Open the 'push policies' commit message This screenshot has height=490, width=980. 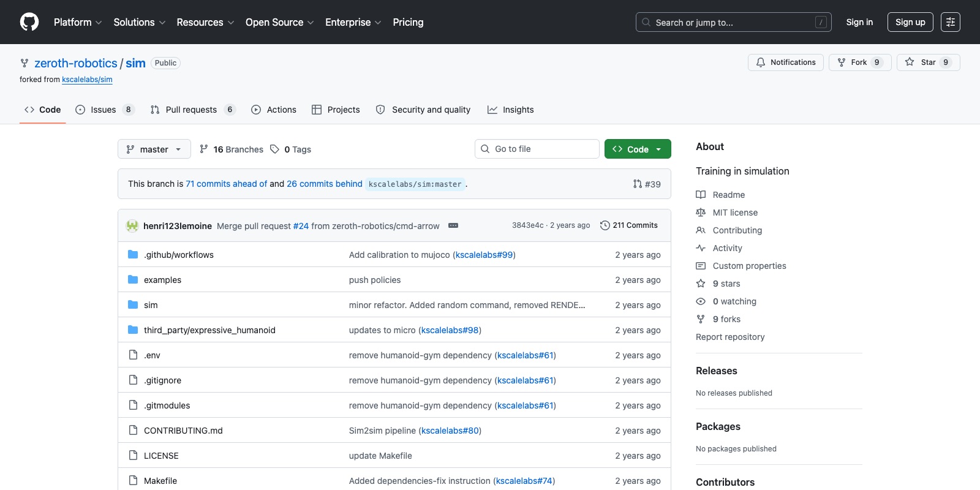[375, 280]
